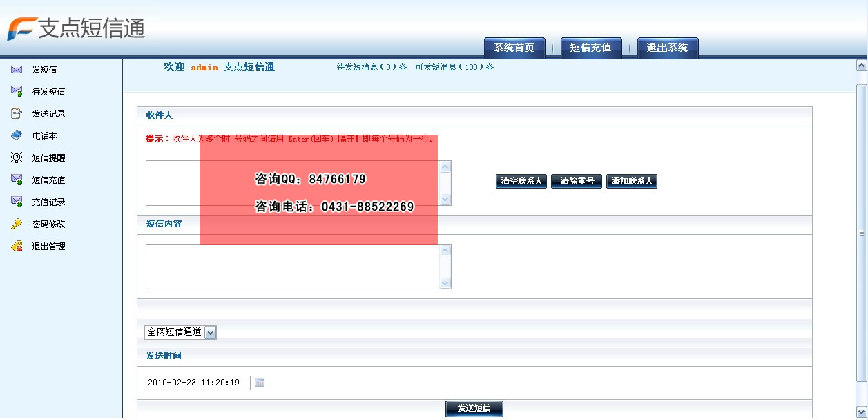Click the 短信充值 recharge icon in sidebar
This screenshot has width=868, height=420.
point(16,180)
